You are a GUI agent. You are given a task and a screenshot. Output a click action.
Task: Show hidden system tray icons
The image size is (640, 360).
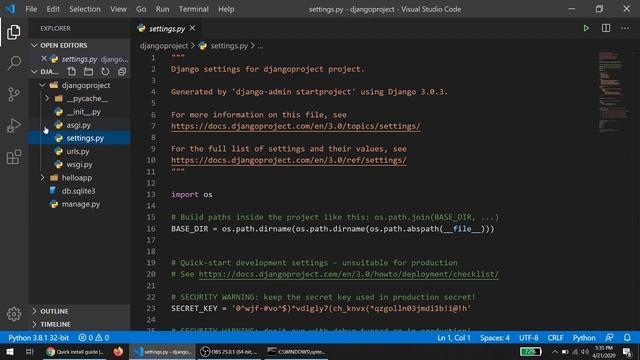[555, 351]
